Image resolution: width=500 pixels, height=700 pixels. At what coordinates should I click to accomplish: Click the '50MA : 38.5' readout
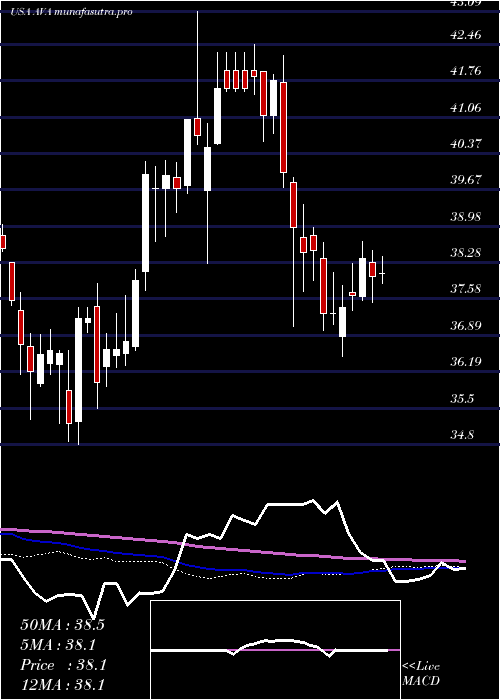point(62,625)
